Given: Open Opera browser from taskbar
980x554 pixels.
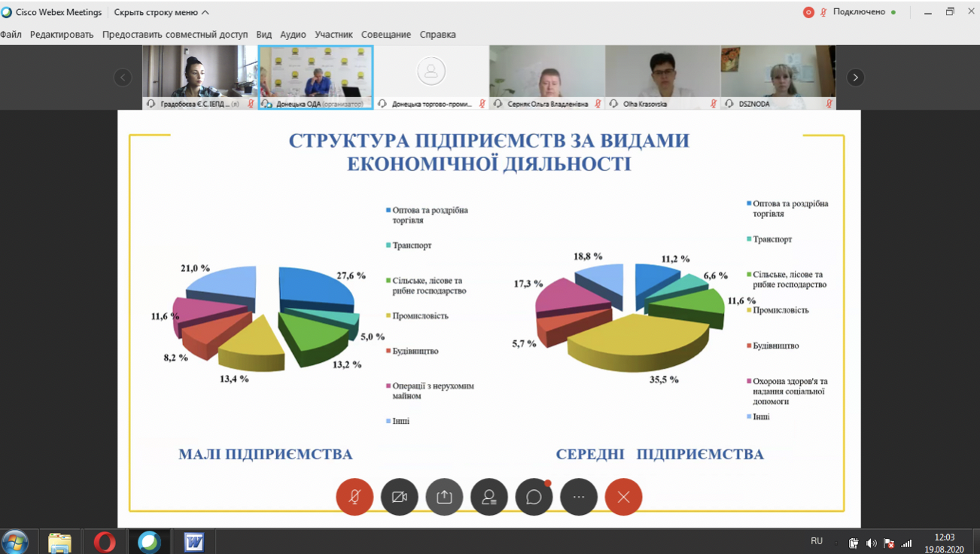Looking at the screenshot, I should (105, 542).
